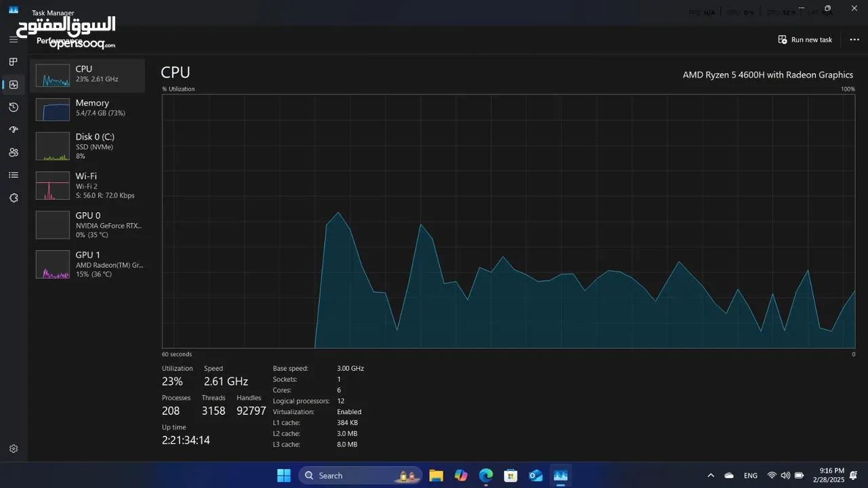Click Logical processors value 12

(x=341, y=401)
